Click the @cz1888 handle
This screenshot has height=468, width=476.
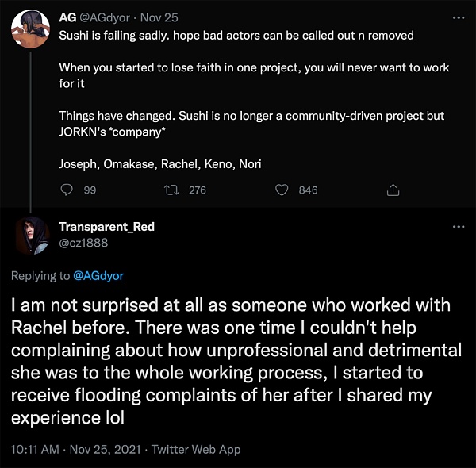[82, 241]
